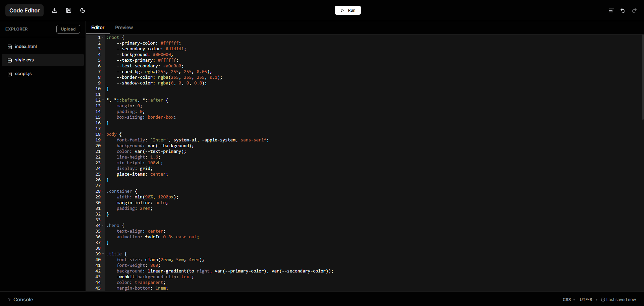Click 'place-items' property on line 25
Screen dimensions: 644x306
131,174
